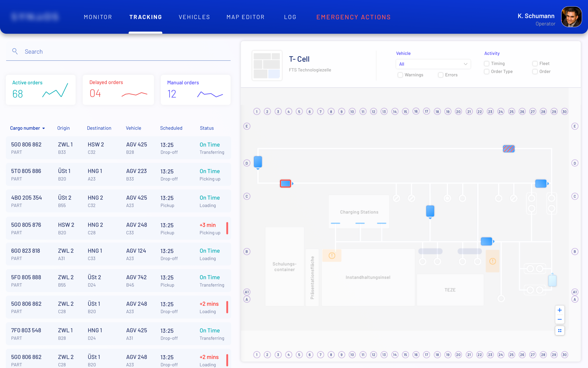Open Emergency Actions
The width and height of the screenshot is (588, 368).
(353, 17)
